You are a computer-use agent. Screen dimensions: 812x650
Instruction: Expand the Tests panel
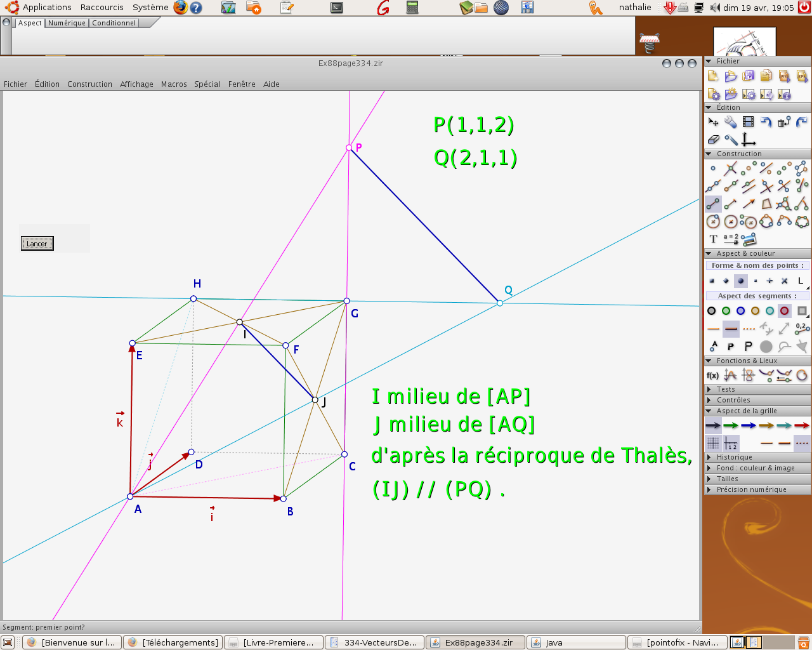[726, 389]
